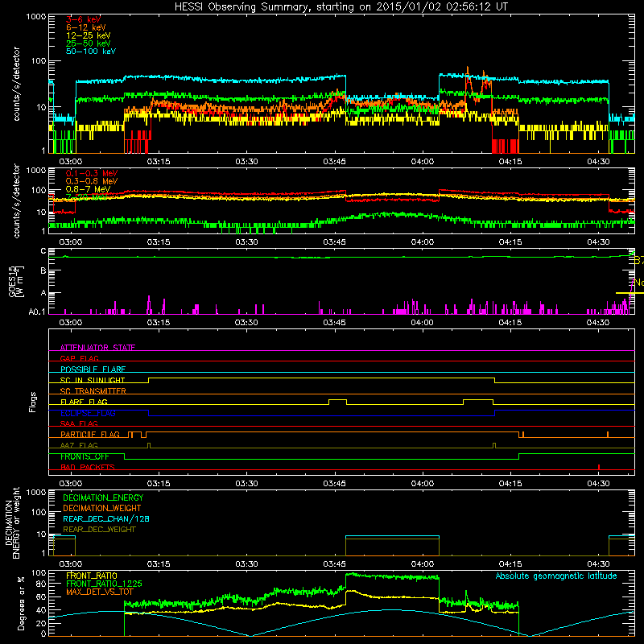Click the 04:00 tick label under the decimation panel
The width and height of the screenshot is (644, 644).
[422, 564]
